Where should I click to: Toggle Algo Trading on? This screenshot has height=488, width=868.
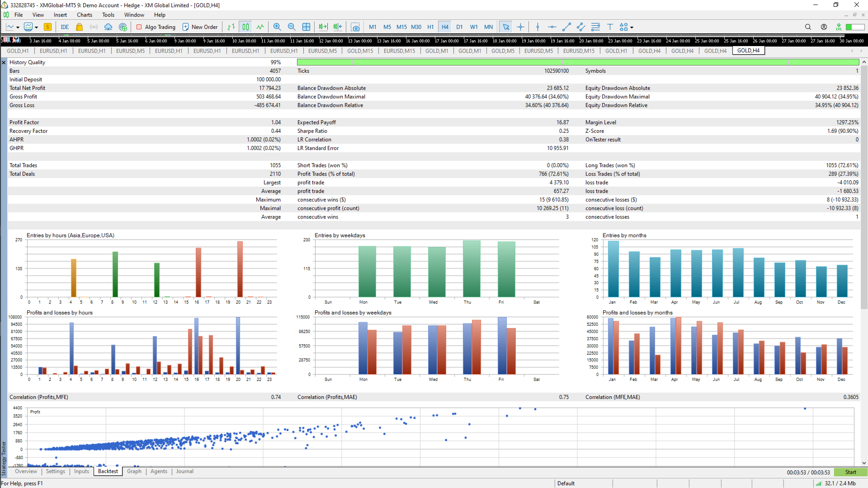(x=156, y=27)
